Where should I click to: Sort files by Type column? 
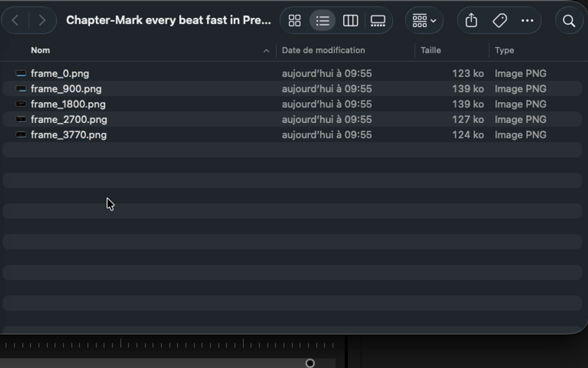[504, 50]
